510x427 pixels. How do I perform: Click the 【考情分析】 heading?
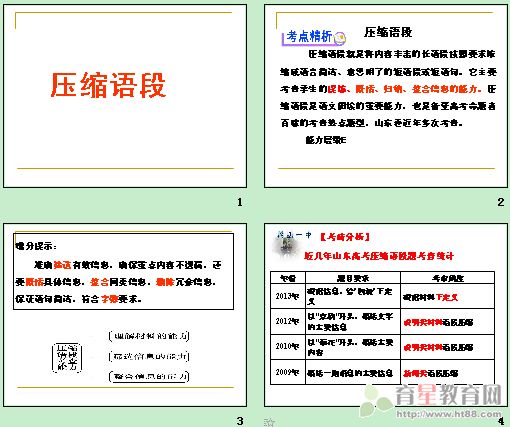pyautogui.click(x=345, y=237)
